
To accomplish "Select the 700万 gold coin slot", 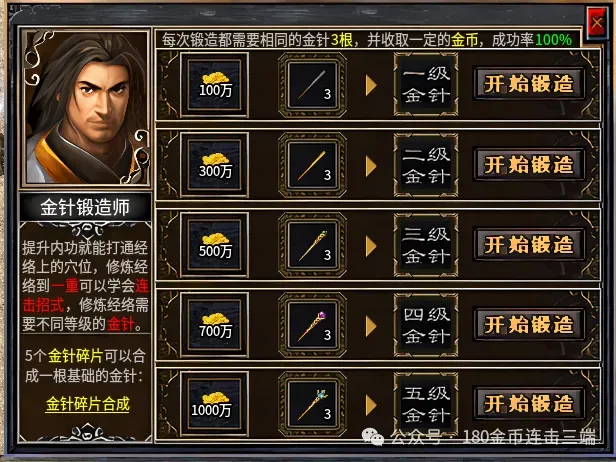I will click(214, 325).
